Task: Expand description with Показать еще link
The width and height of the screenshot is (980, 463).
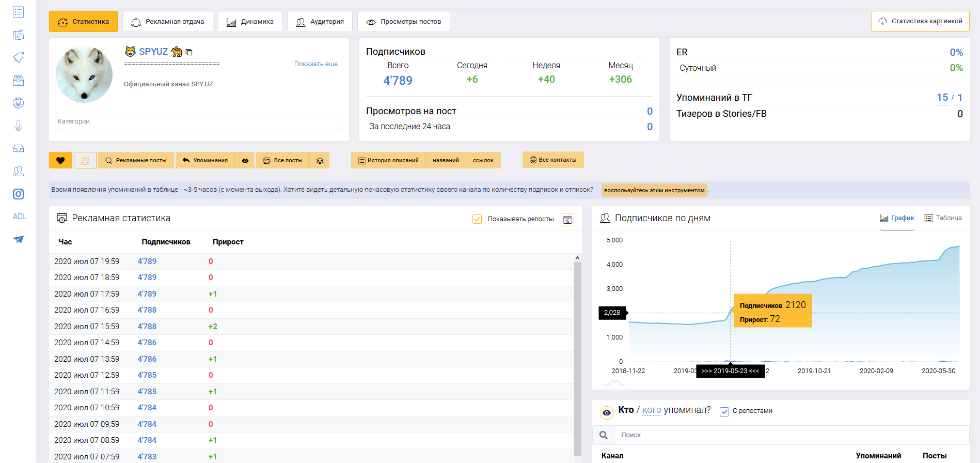Action: click(318, 64)
